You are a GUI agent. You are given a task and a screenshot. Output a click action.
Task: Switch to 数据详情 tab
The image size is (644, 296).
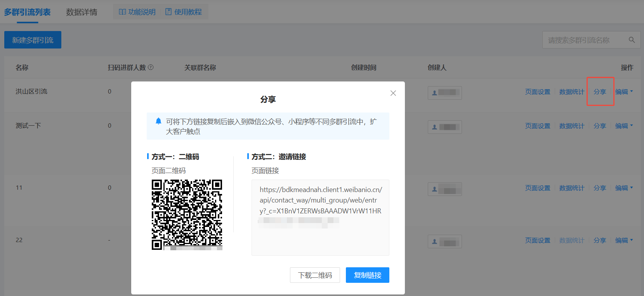point(82,12)
